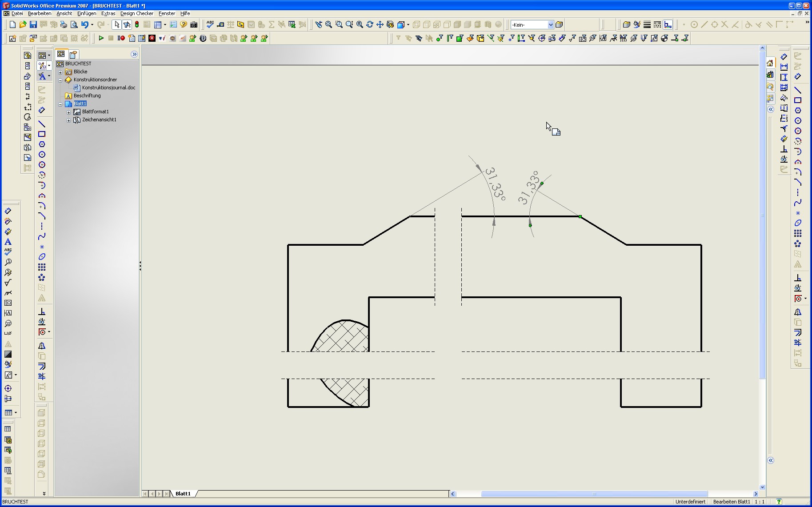
Task: Select Konstruktionsjournal.doc in the tree
Action: pyautogui.click(x=108, y=88)
